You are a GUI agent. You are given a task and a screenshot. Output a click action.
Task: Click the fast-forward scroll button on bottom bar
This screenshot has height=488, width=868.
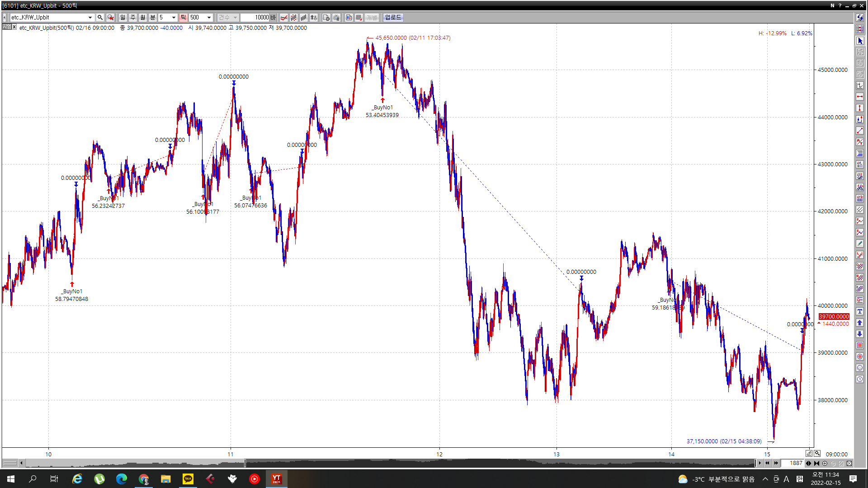(x=776, y=463)
